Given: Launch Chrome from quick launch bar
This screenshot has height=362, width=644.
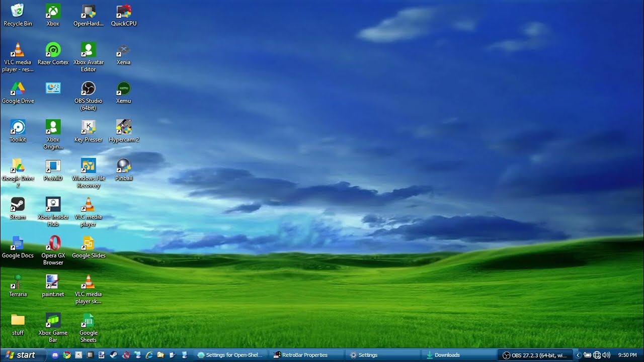Looking at the screenshot, I should (66, 355).
